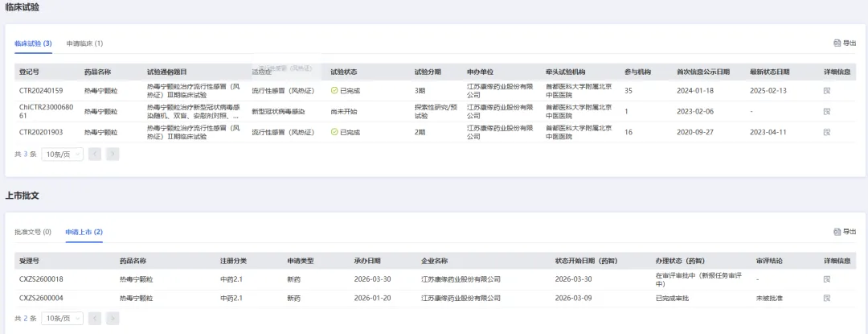
Task: Click export icon in 上市批文 panel
Action: click(x=845, y=232)
